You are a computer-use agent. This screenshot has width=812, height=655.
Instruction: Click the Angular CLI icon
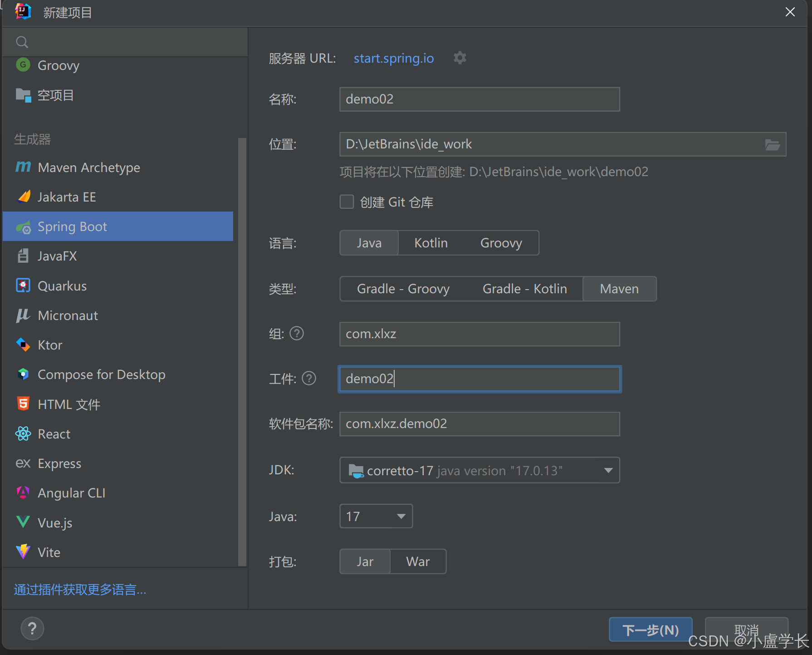coord(23,492)
